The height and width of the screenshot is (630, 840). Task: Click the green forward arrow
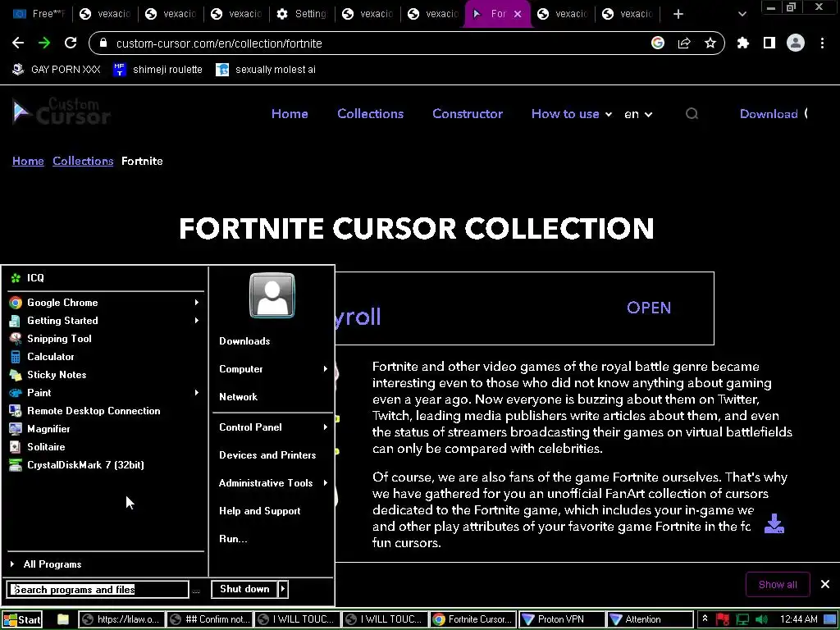[44, 43]
